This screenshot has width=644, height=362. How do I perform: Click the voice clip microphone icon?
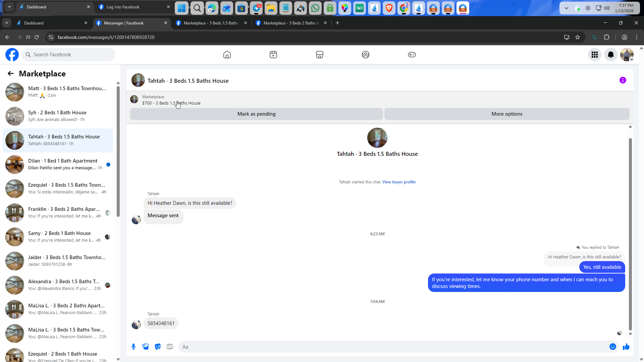[x=133, y=347]
